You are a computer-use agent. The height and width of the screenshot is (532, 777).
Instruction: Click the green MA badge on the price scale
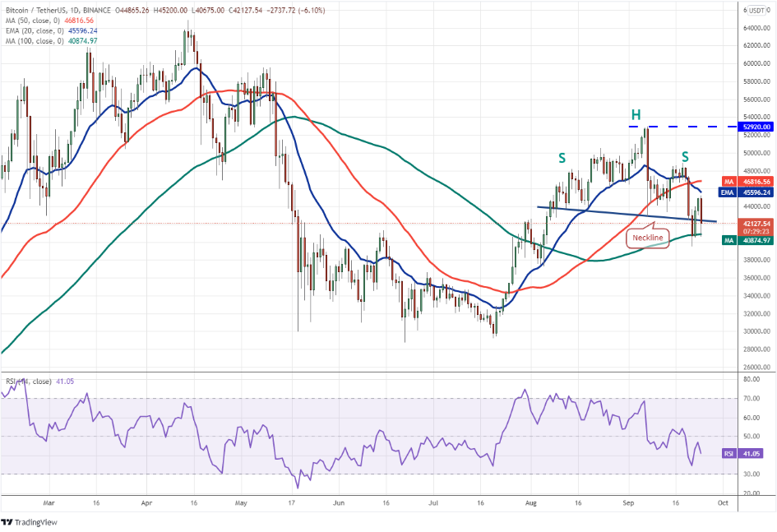(x=728, y=241)
